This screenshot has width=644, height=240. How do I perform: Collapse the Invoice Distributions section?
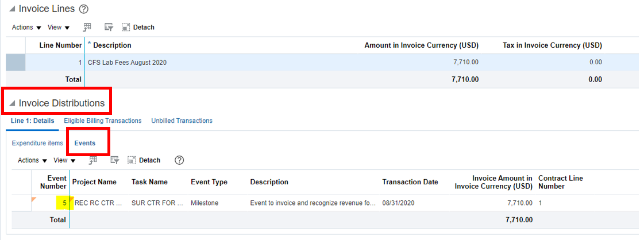[12, 104]
